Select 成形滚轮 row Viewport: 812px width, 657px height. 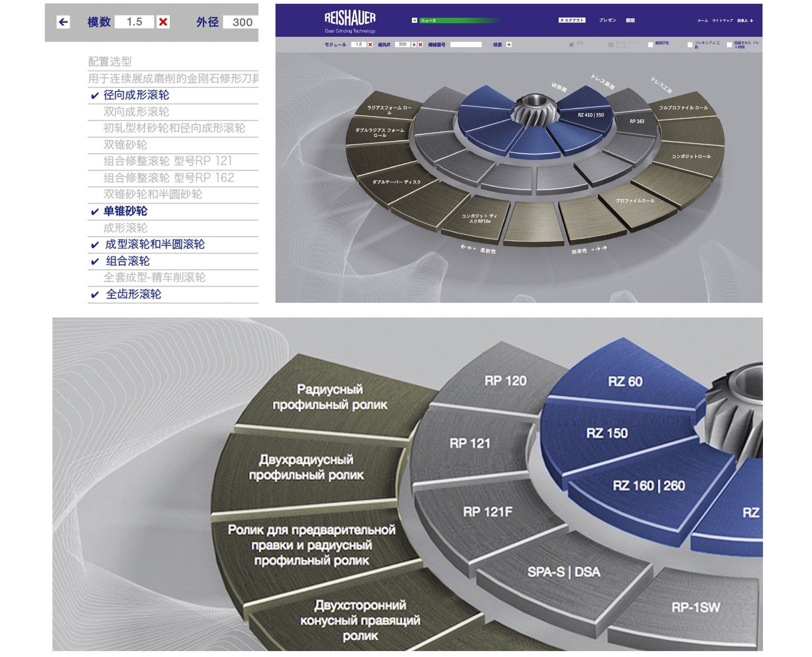point(173,228)
